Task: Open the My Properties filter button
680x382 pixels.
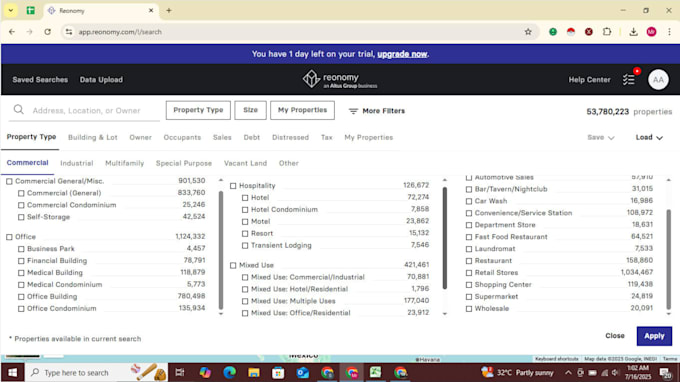Action: click(302, 110)
